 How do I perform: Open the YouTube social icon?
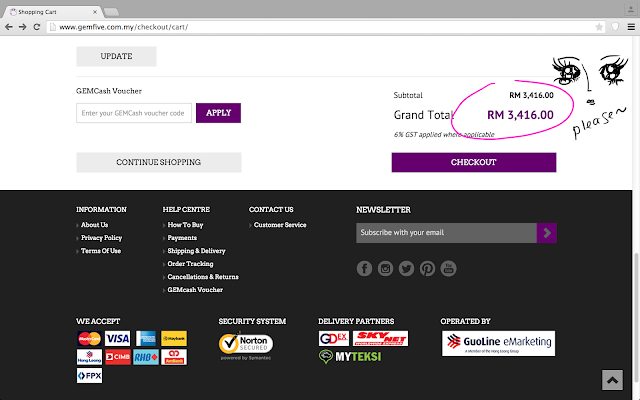(449, 269)
